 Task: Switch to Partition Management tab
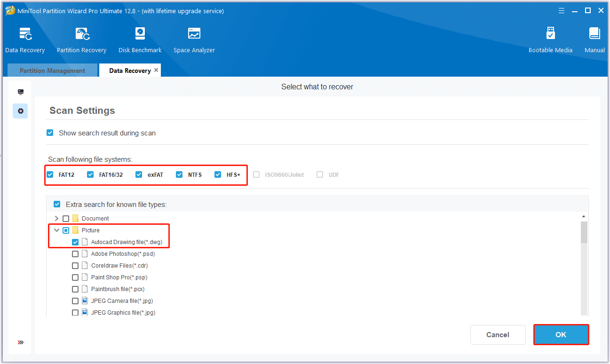[52, 71]
